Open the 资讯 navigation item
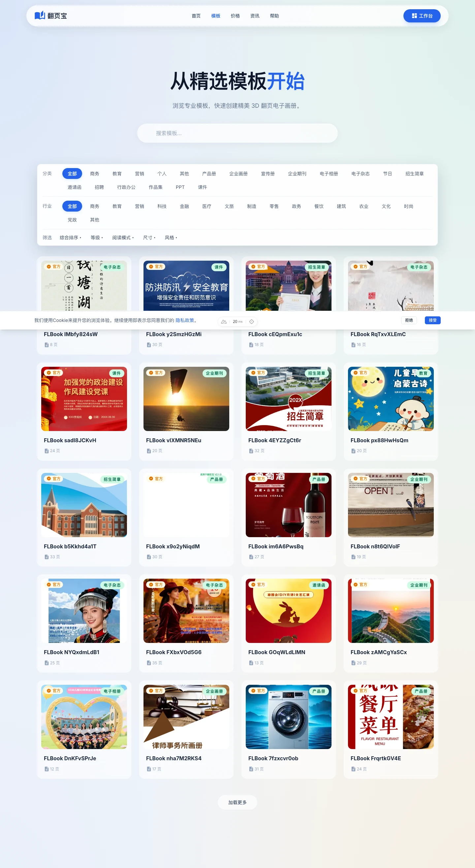The image size is (475, 868). (255, 16)
